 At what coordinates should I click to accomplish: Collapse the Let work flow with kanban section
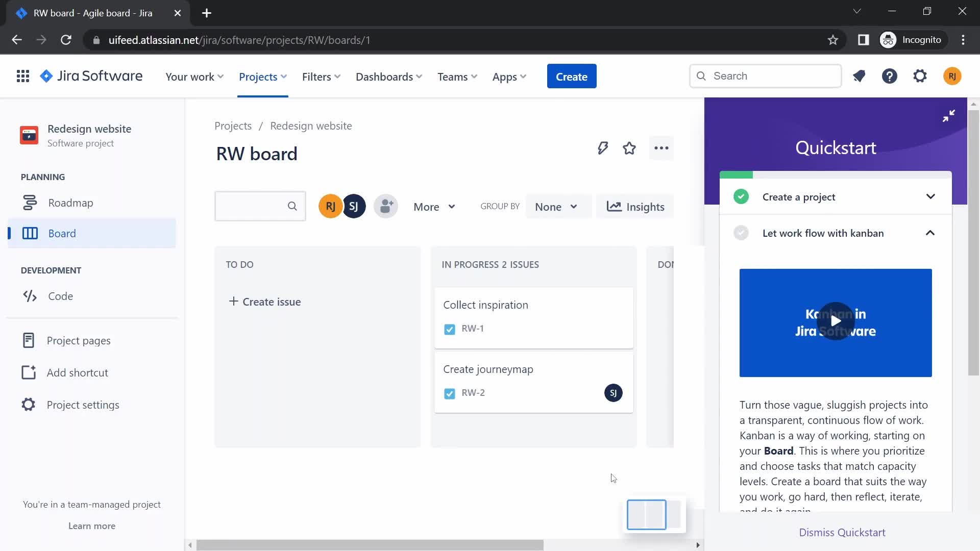click(x=930, y=233)
